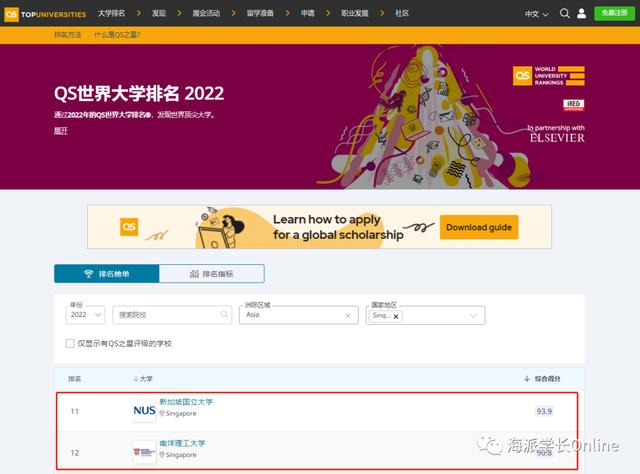The height and width of the screenshot is (474, 640).
Task: Open the 什么是QS之星? link
Action: click(x=117, y=35)
